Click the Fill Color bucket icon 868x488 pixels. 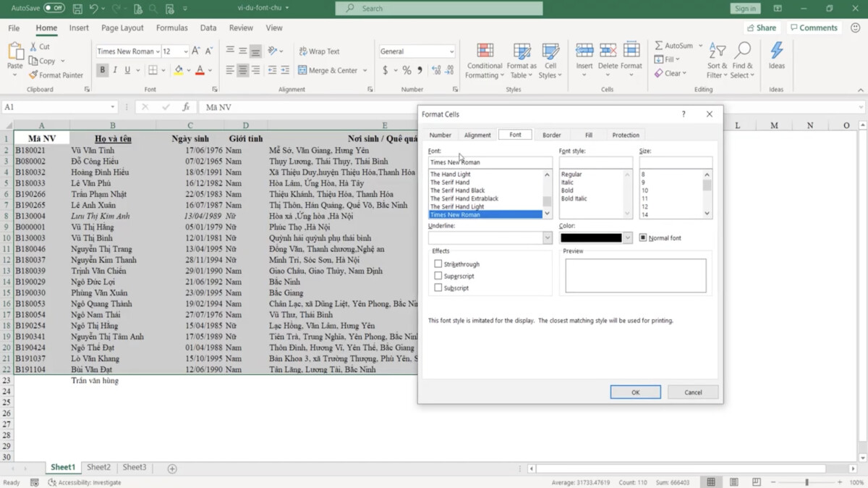[x=179, y=70]
